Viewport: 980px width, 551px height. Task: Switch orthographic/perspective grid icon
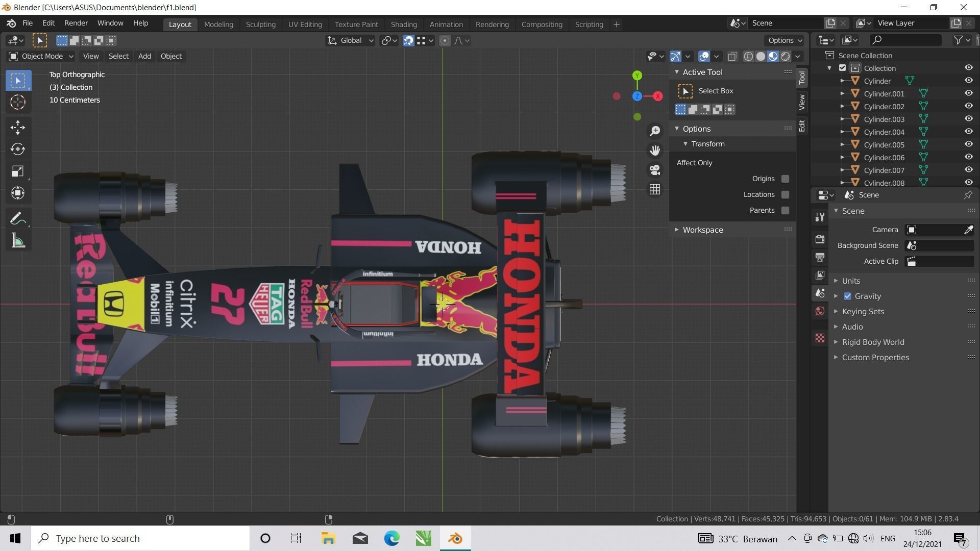tap(655, 189)
